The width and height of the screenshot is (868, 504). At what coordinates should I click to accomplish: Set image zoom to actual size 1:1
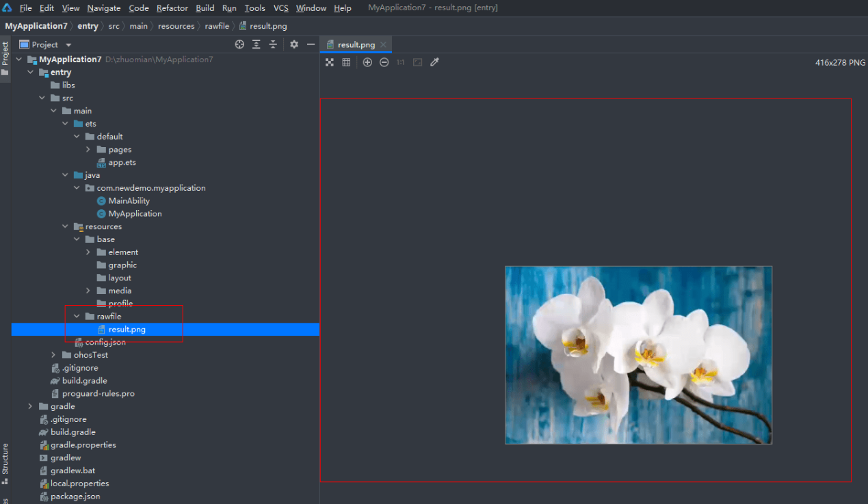pyautogui.click(x=400, y=62)
